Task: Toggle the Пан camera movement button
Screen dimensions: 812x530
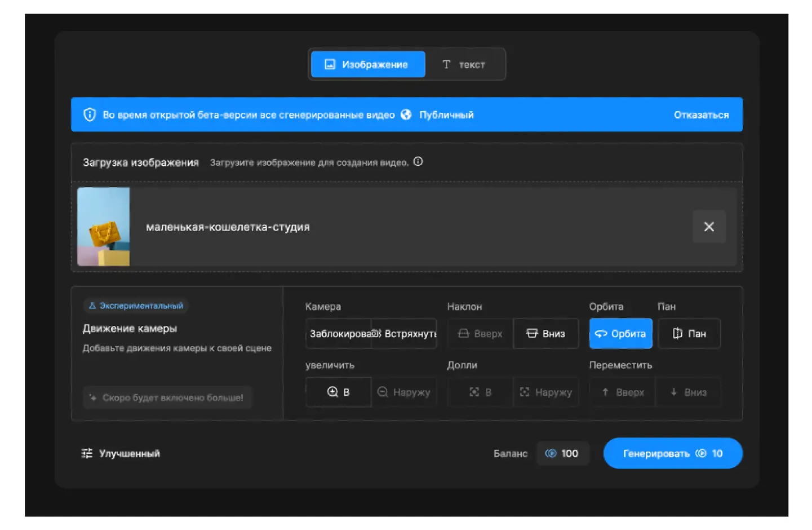Action: [x=690, y=334]
